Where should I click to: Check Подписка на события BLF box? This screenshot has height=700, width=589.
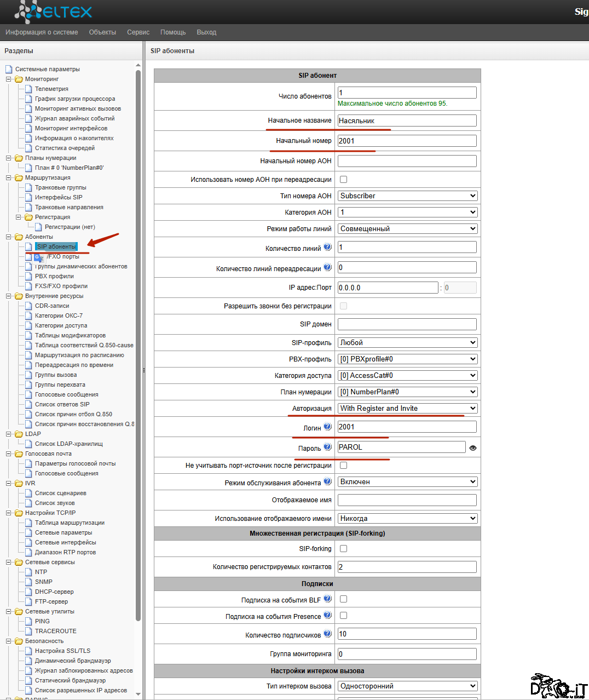[343, 599]
